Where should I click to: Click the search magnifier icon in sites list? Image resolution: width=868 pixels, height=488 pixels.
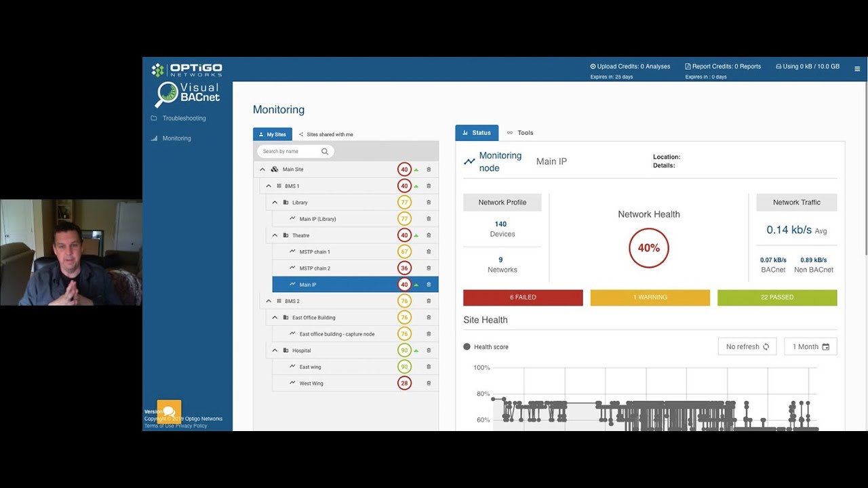325,152
